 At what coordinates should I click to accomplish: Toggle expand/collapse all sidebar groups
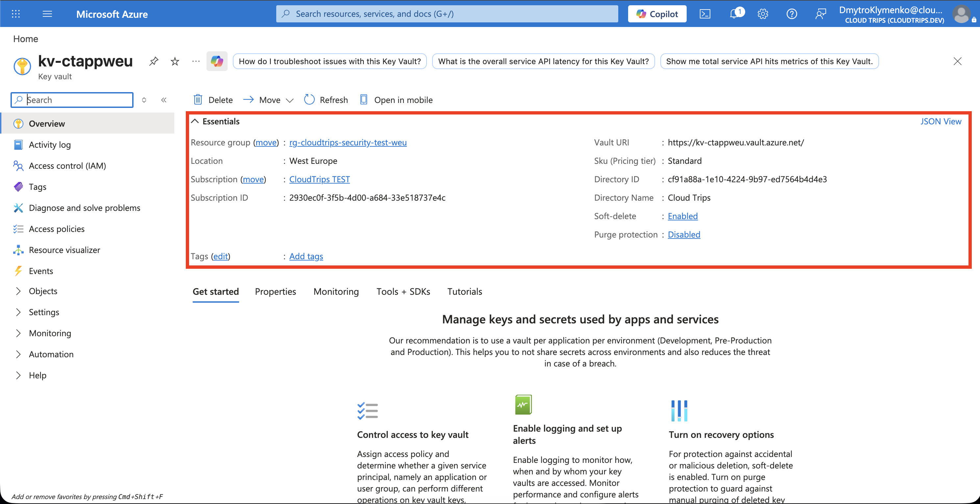pyautogui.click(x=144, y=100)
